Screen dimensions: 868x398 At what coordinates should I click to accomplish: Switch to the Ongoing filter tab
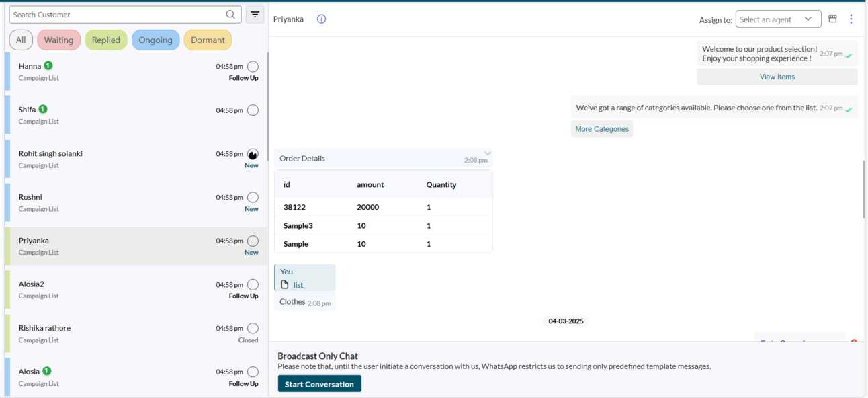tap(155, 40)
